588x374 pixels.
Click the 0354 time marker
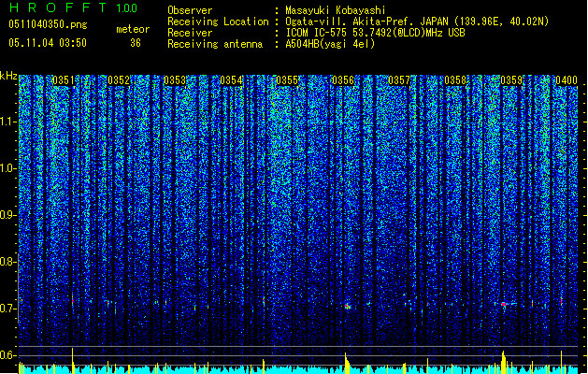[x=231, y=80]
